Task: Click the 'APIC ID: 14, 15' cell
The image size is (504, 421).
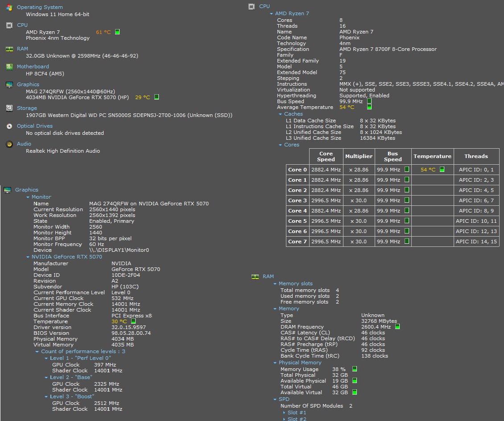Action: pyautogui.click(x=476, y=242)
